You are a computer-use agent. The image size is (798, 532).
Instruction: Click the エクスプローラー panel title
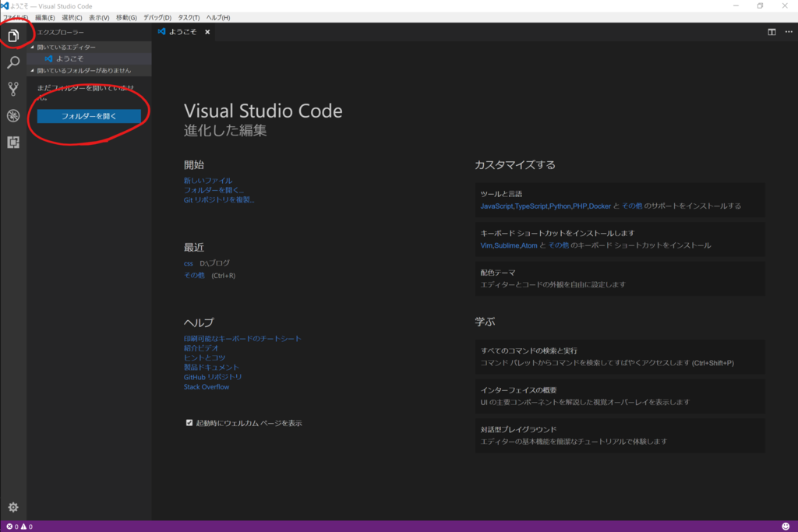coord(61,32)
